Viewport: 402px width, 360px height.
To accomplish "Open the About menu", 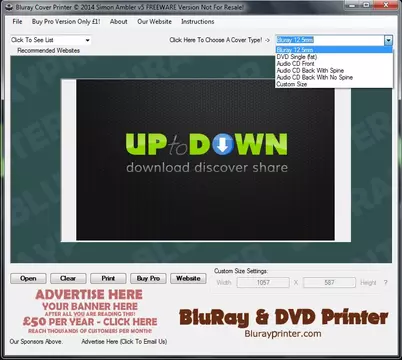I will pos(119,22).
